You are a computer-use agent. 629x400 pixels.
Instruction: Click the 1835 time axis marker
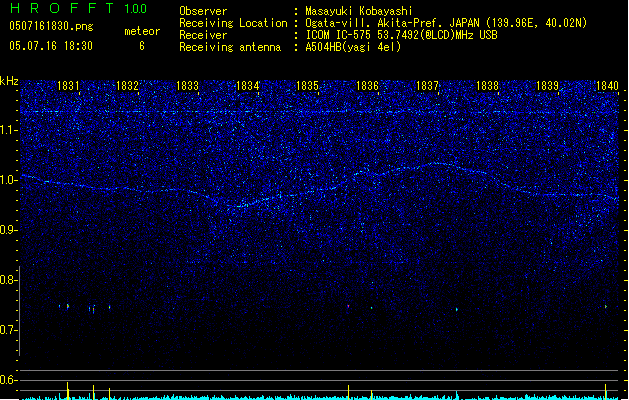point(307,86)
